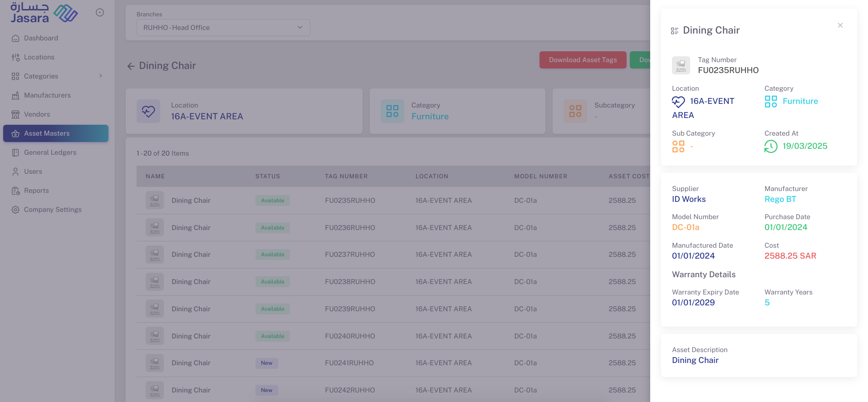Open Company Settings gear icon

[x=15, y=210]
